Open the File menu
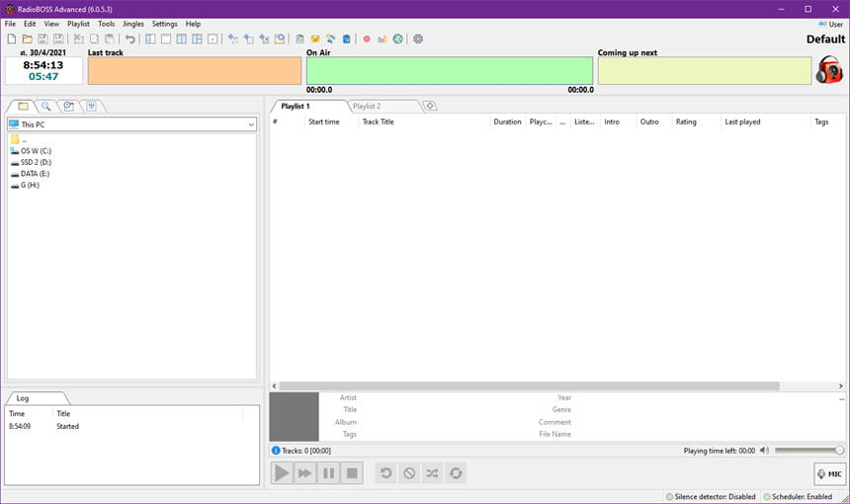This screenshot has height=504, width=850. [10, 24]
